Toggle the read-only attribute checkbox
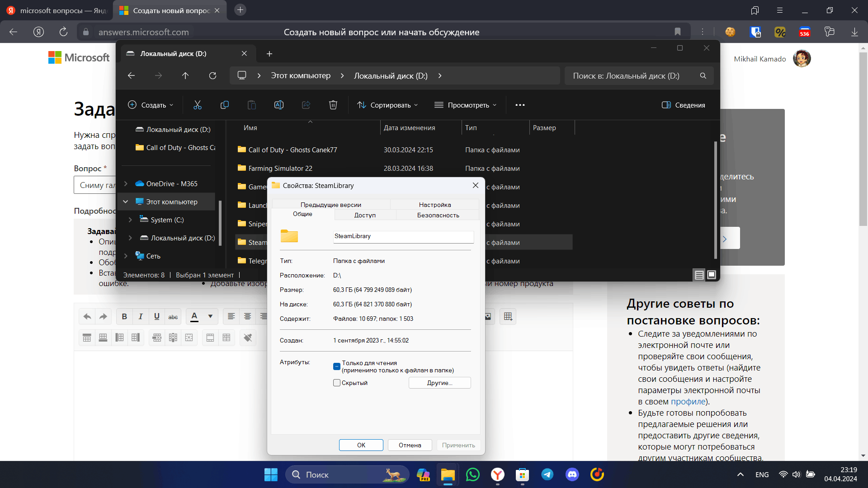Viewport: 868px width, 488px height. [337, 366]
